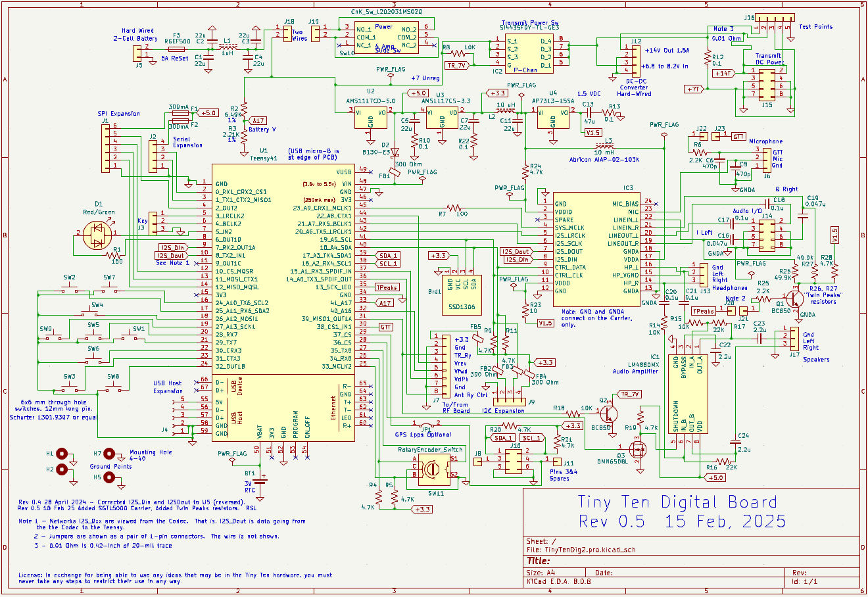Select the JP1 GPS 1pps jumper
Viewport: 868px width, 597px height.
425,425
